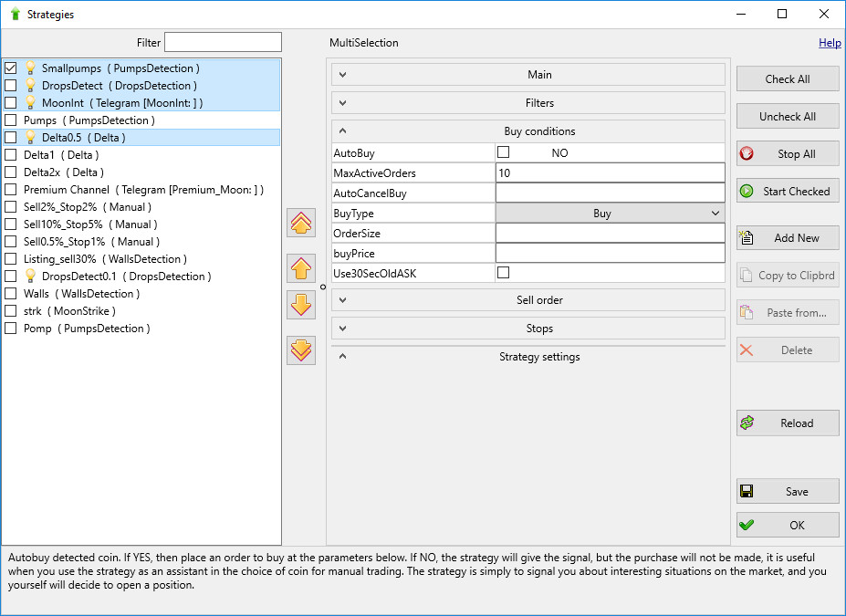The width and height of the screenshot is (846, 616).
Task: Expand the Sell order section
Action: (x=528, y=300)
